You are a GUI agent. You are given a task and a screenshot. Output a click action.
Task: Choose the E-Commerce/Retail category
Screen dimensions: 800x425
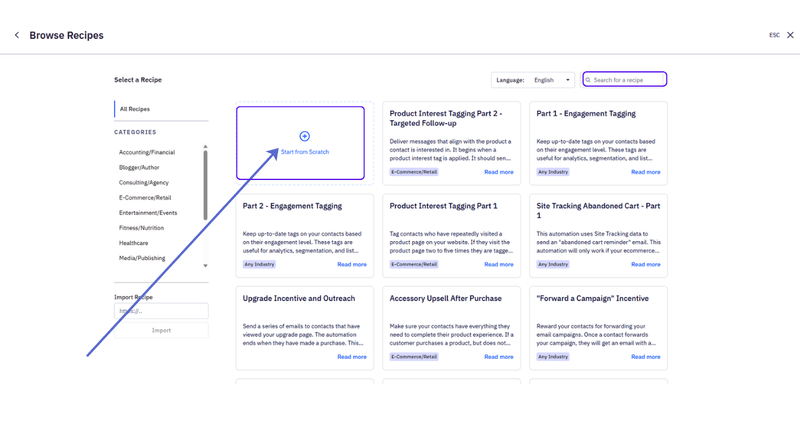(145, 197)
